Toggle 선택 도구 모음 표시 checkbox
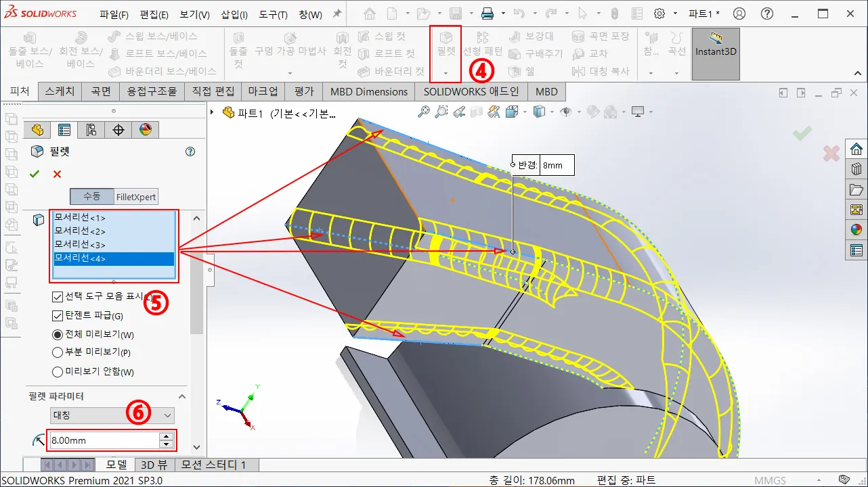This screenshot has height=487, width=868. point(58,296)
